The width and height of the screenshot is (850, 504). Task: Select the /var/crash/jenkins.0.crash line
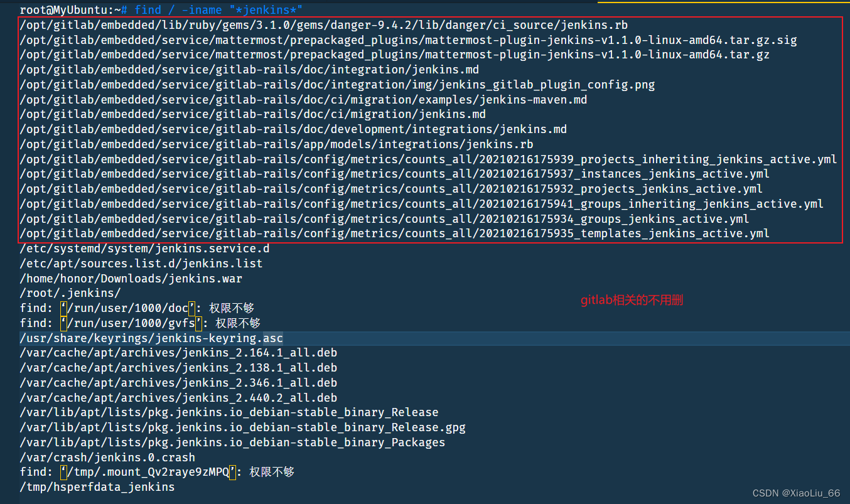pos(107,458)
